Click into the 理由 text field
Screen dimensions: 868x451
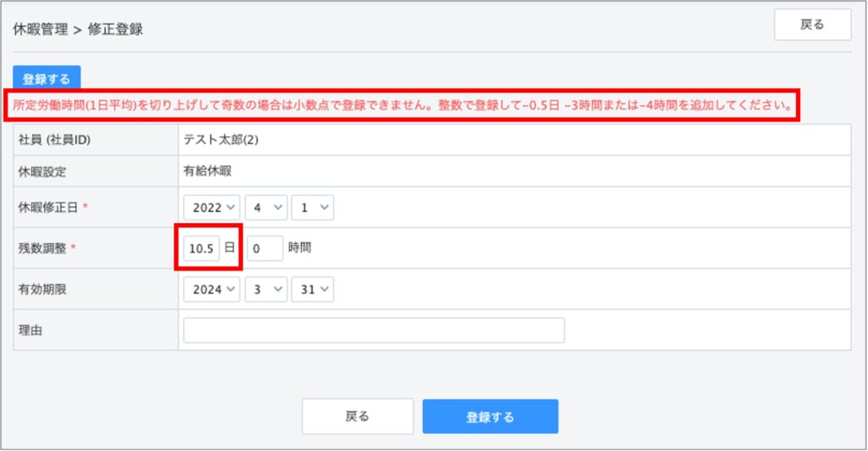(x=373, y=330)
